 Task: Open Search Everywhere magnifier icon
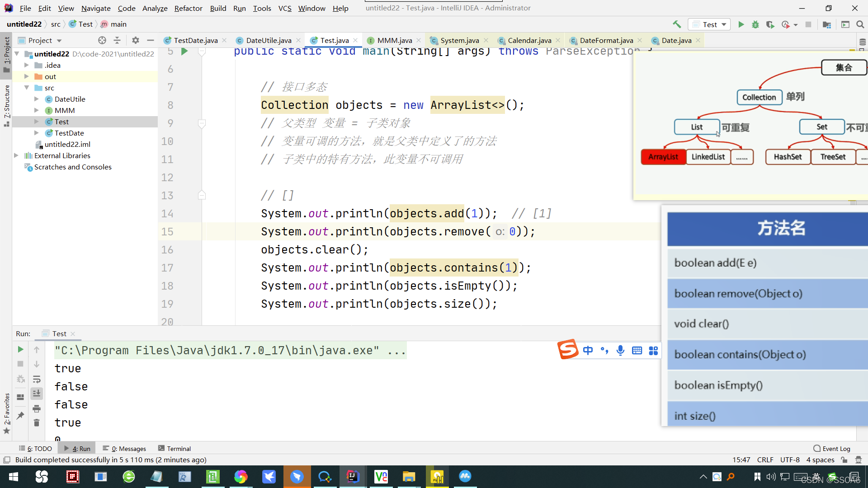click(x=860, y=24)
